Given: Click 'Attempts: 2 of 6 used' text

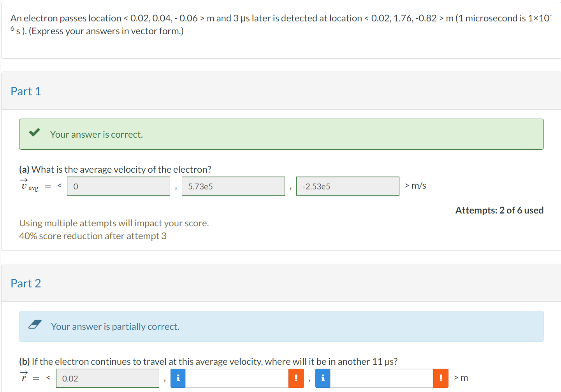Looking at the screenshot, I should point(499,210).
